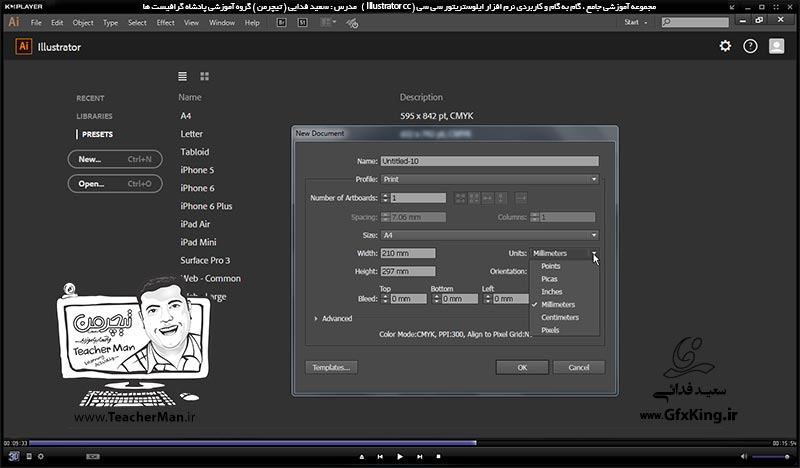Click OK in New Document dialog
The width and height of the screenshot is (800, 468).
click(522, 367)
